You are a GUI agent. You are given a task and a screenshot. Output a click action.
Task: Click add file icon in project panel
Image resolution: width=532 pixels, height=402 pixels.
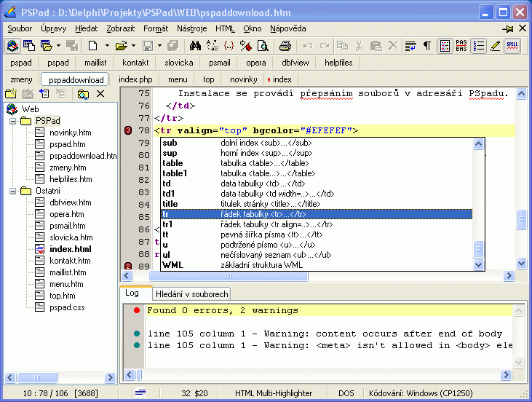(44, 93)
